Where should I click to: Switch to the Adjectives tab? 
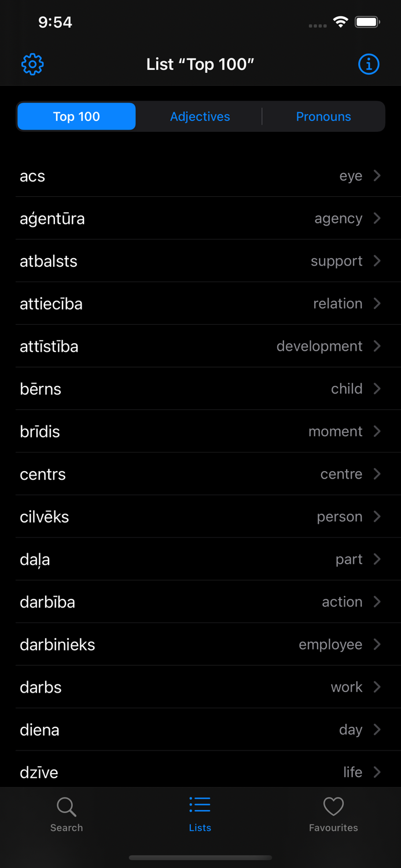click(200, 116)
